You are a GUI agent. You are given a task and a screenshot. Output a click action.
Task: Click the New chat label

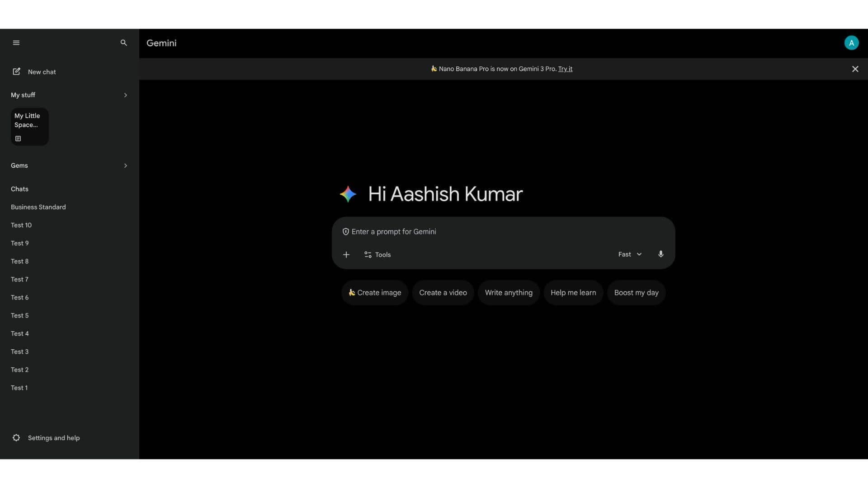pos(42,72)
